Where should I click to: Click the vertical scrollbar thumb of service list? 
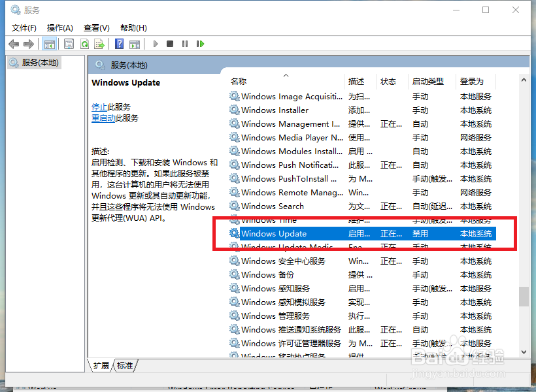click(524, 297)
